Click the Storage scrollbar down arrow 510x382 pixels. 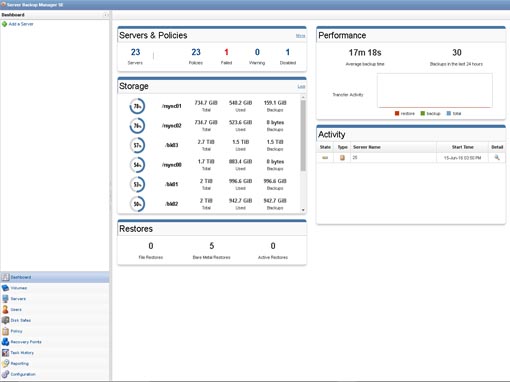tap(303, 210)
